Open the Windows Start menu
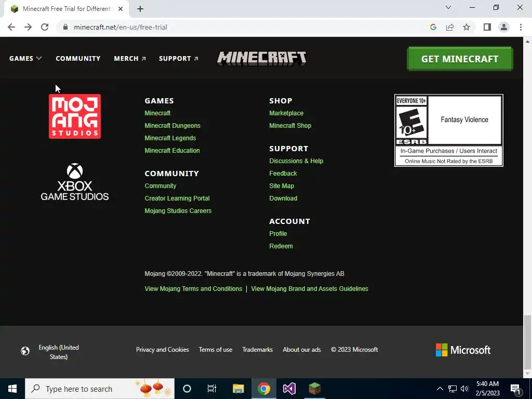 point(12,389)
